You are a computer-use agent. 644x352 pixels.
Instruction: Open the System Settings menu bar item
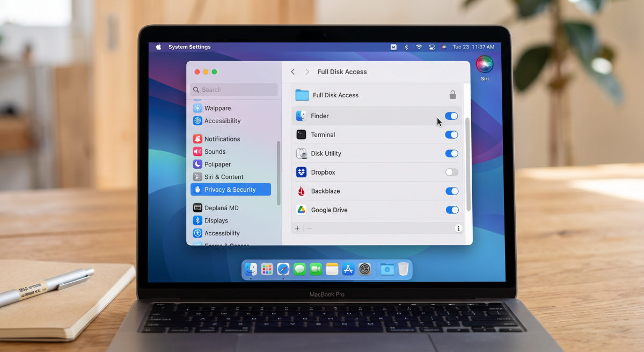[x=189, y=47]
